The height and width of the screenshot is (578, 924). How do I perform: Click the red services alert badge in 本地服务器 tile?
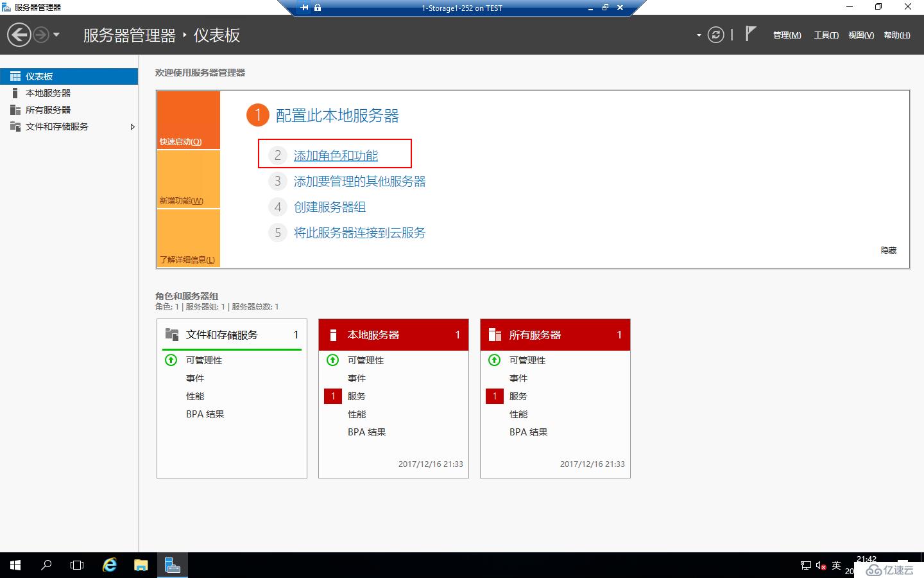coord(333,396)
